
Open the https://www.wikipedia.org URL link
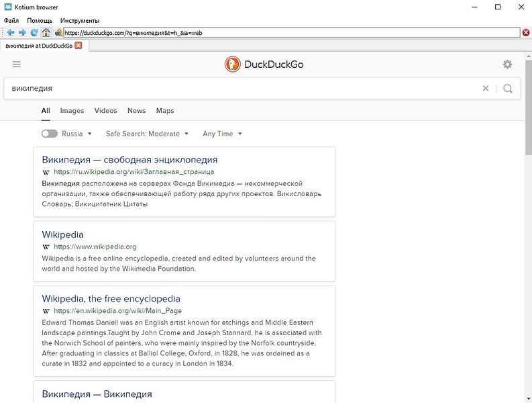pos(95,247)
